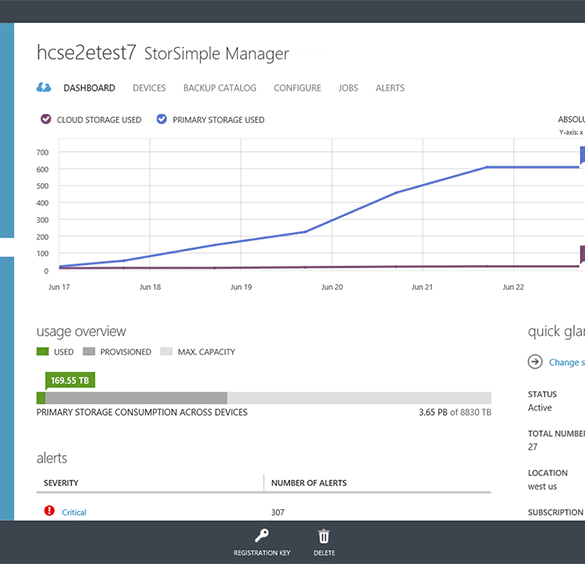This screenshot has width=585, height=564.
Task: Go to the Configure tab
Action: click(x=297, y=88)
